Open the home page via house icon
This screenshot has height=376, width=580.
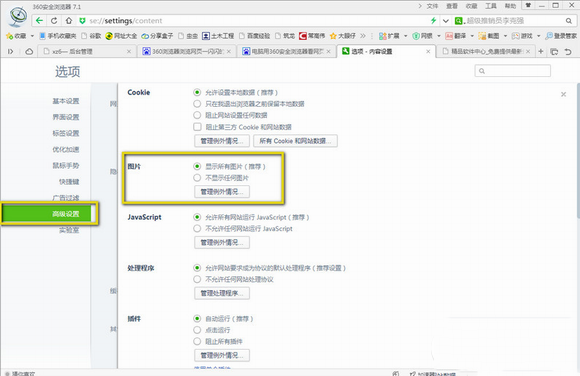tap(69, 21)
